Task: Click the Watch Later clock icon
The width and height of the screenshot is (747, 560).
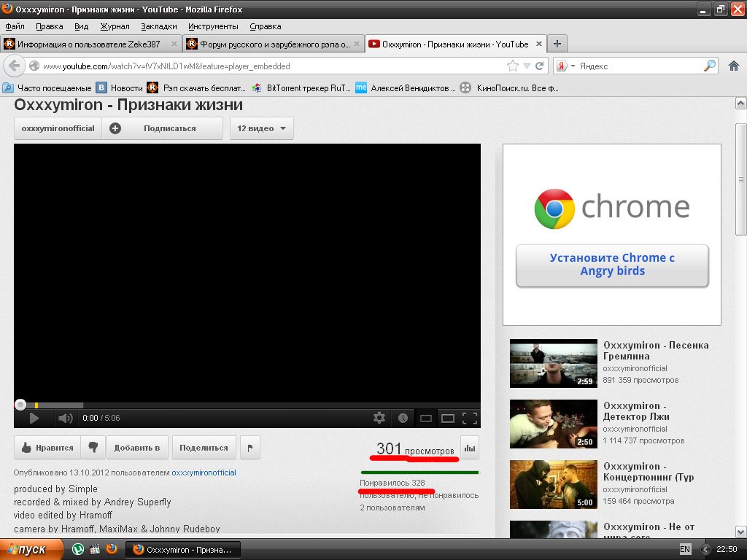Action: click(403, 418)
